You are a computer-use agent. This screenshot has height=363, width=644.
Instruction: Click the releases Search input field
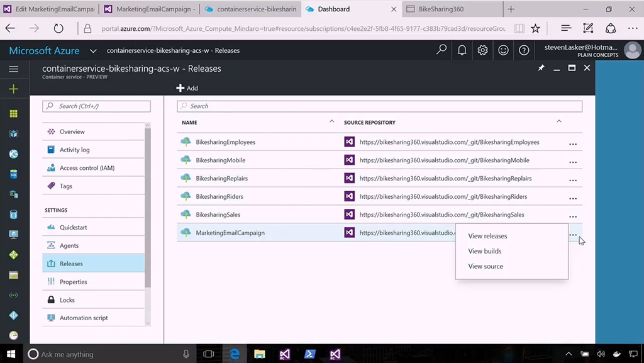coord(379,106)
